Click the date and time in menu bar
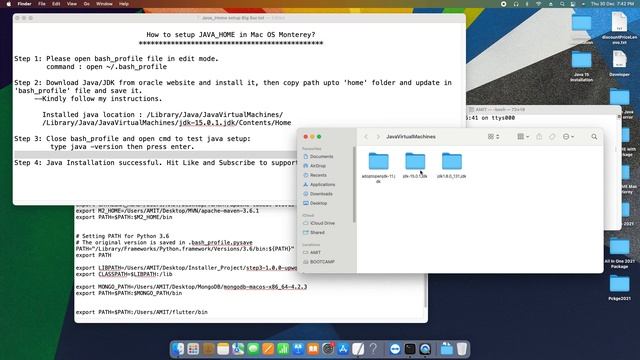Viewport: 640px width, 360px height. (613, 4)
